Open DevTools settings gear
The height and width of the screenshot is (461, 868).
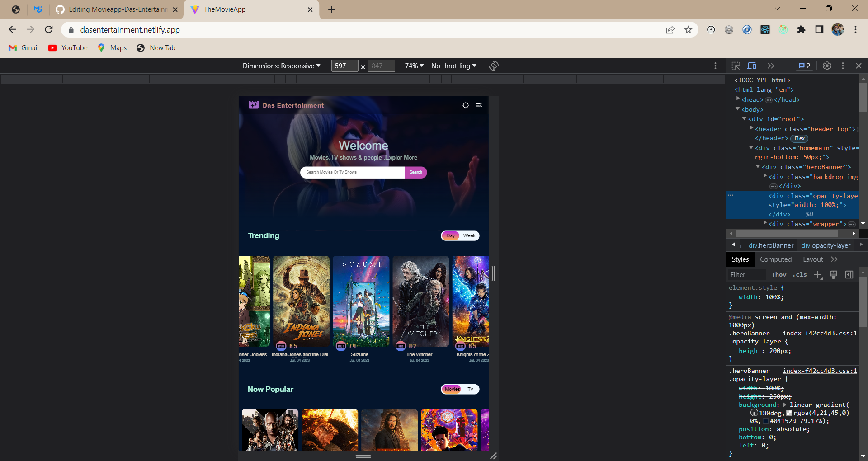click(x=827, y=66)
